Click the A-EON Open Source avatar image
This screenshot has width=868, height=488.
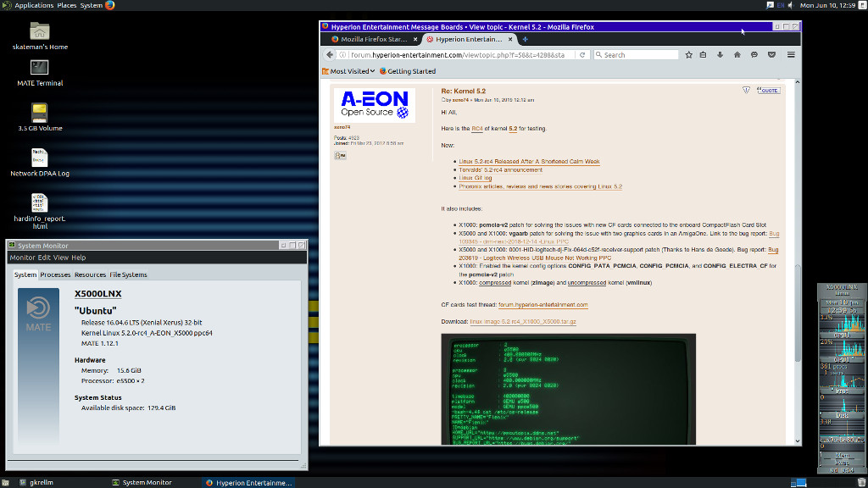click(374, 105)
